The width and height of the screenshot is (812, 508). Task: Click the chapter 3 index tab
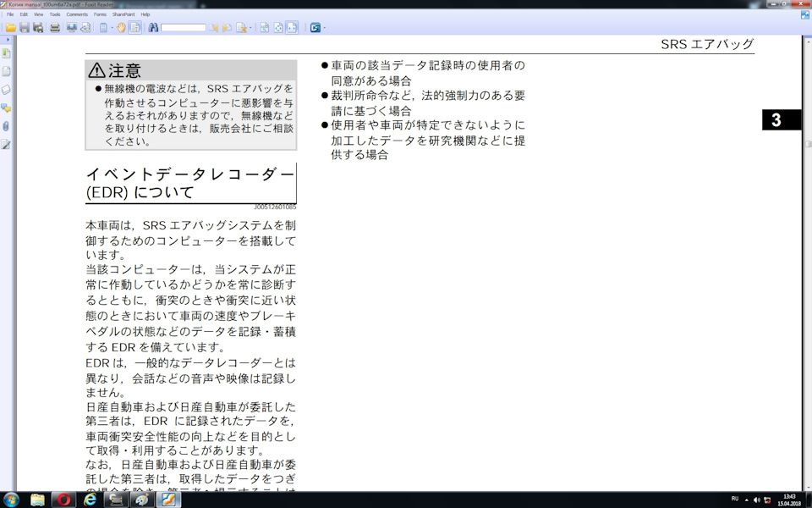pos(781,119)
